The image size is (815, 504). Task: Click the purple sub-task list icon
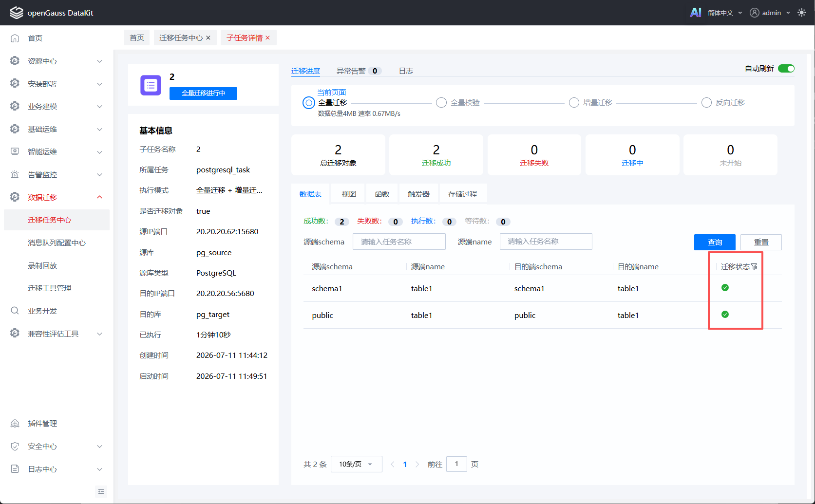(x=151, y=85)
